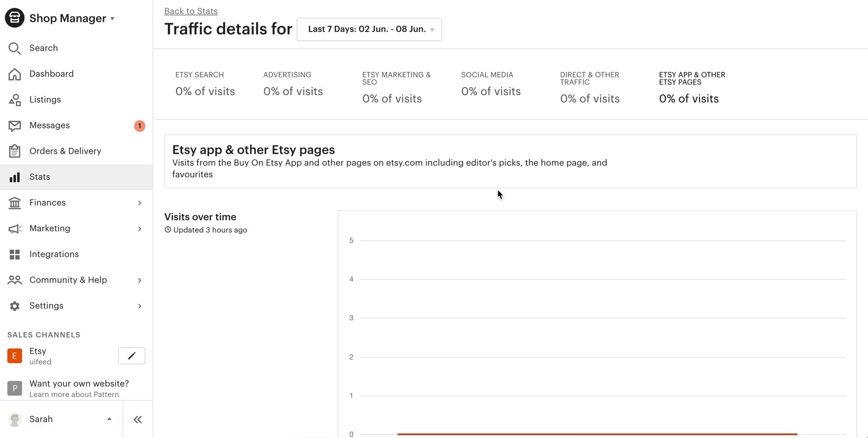Click Etsy app & other Etsy pages heading
This screenshot has width=868, height=438.
pyautogui.click(x=254, y=150)
